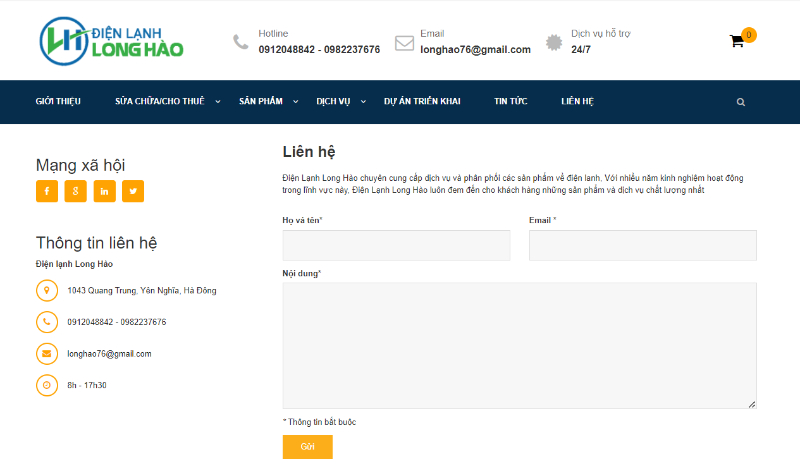Open the Facebook social icon
Screen dimensions: 800x466
47,191
